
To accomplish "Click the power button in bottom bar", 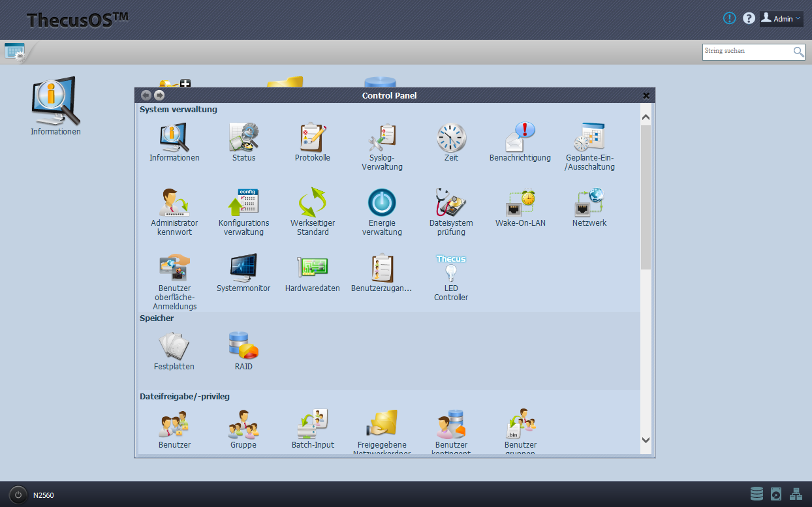I will (18, 495).
